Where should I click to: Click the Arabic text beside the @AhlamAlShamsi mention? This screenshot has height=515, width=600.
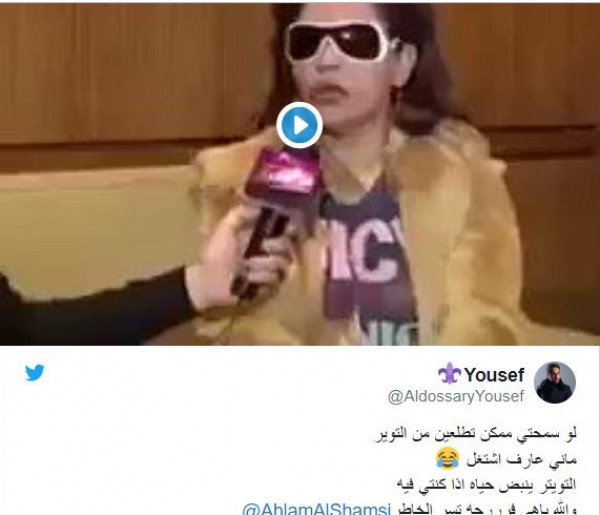pyautogui.click(x=485, y=509)
